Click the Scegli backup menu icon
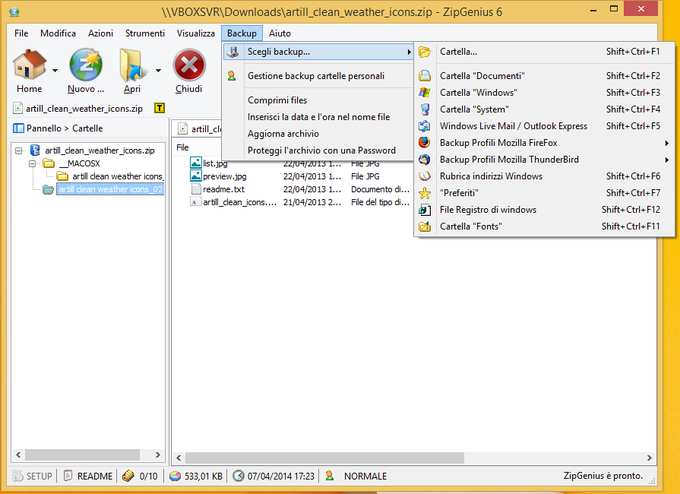The height and width of the screenshot is (494, 680). tap(233, 52)
